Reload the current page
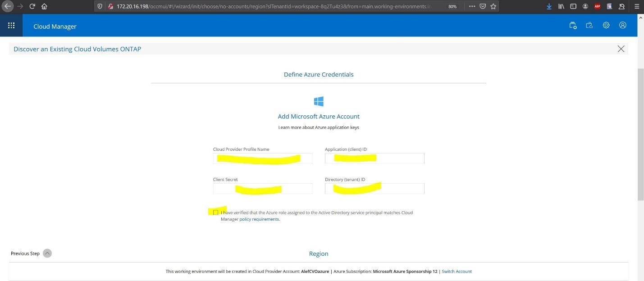 coord(32,7)
